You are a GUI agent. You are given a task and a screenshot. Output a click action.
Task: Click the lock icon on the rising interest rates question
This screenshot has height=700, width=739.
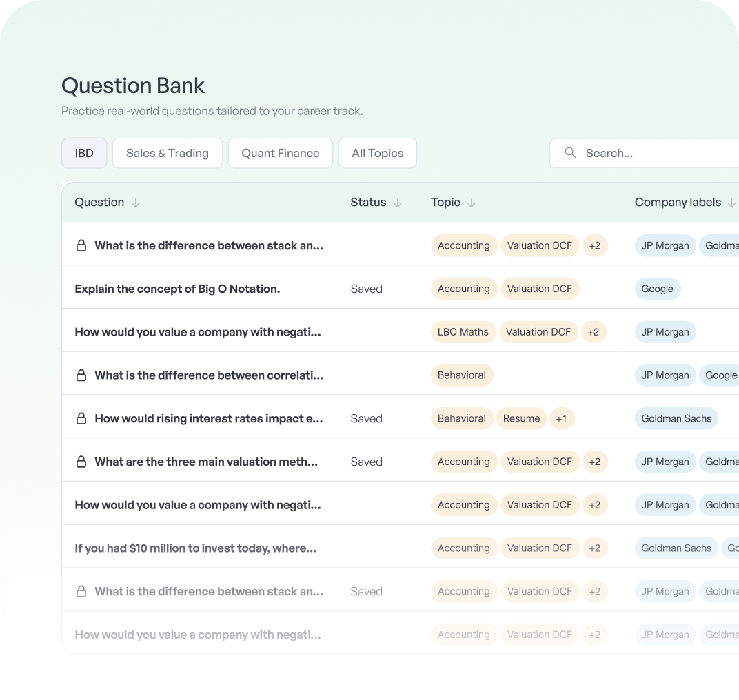(x=81, y=418)
